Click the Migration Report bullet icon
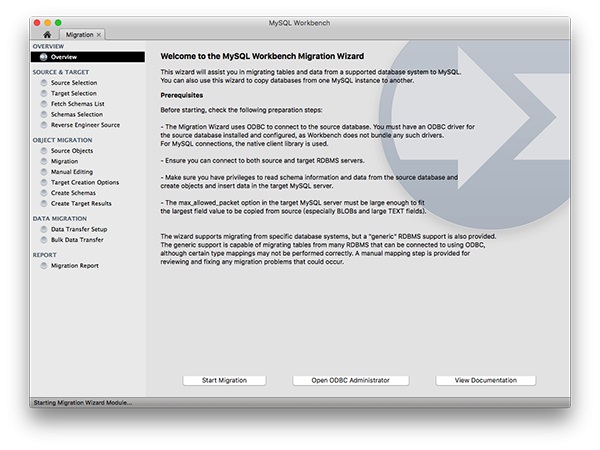Image resolution: width=600 pixels, height=450 pixels. tap(44, 266)
